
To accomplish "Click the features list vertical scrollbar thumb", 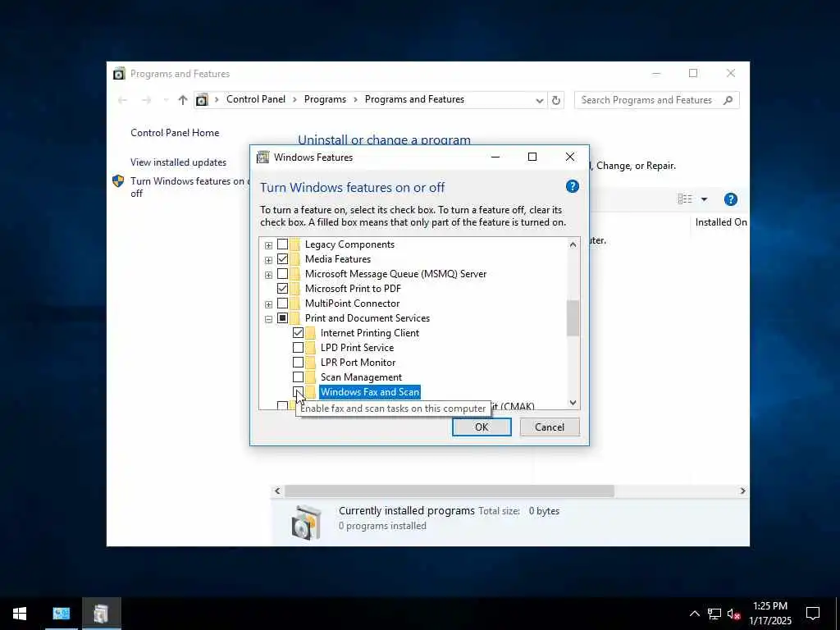I will [573, 317].
